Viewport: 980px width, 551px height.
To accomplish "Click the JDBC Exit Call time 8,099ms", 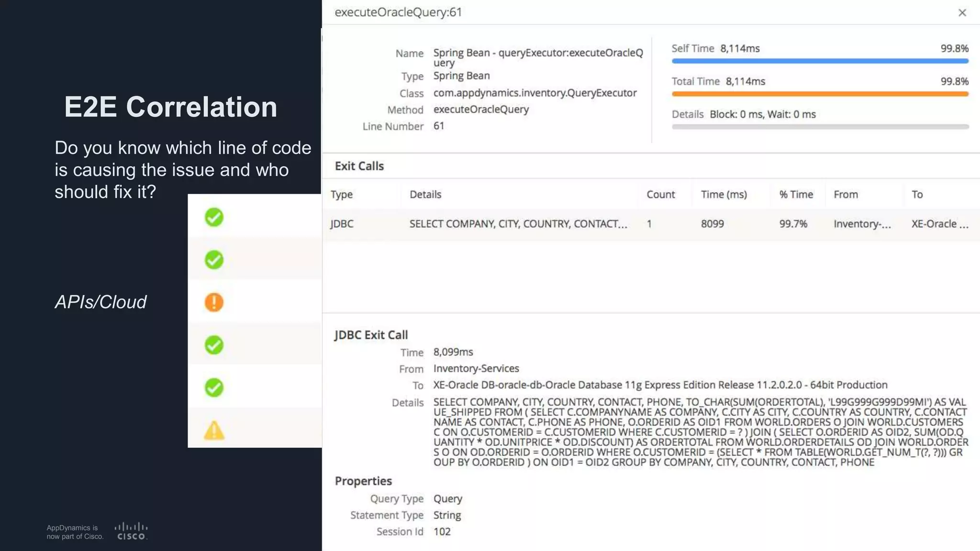I will [x=453, y=352].
